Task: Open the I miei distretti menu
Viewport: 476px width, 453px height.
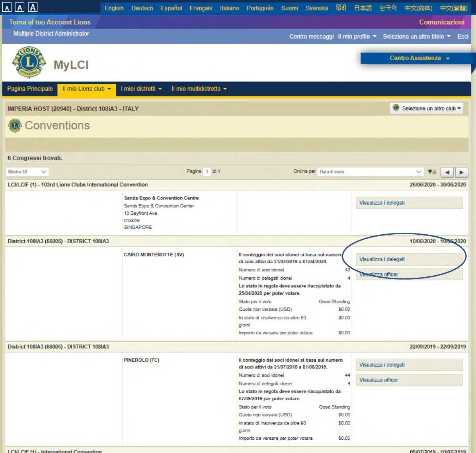Action: pos(141,89)
